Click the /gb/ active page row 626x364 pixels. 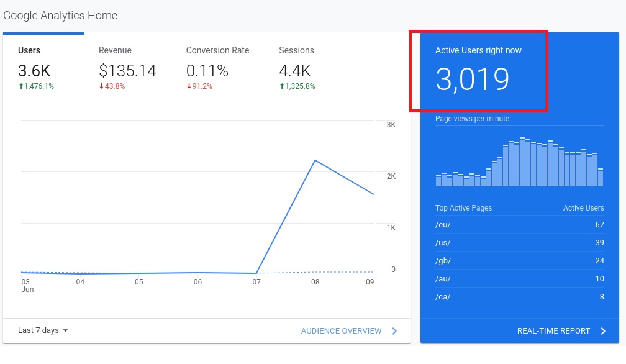(519, 261)
